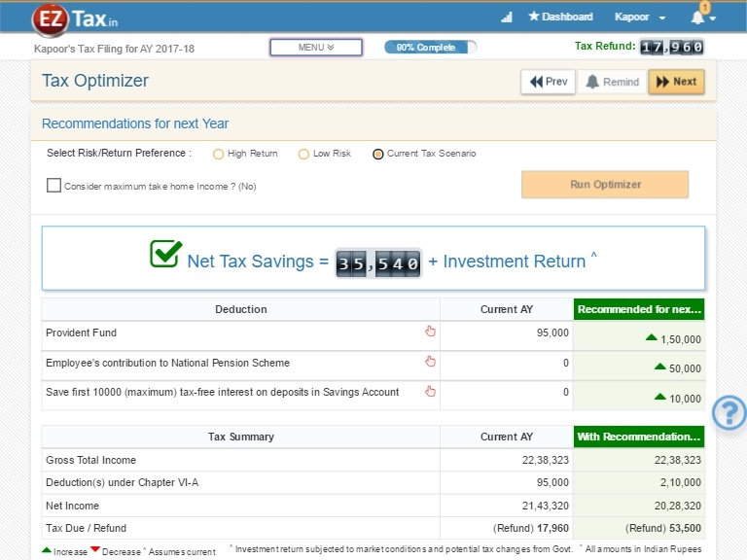Click current Provident Fund value 95,000

[552, 332]
